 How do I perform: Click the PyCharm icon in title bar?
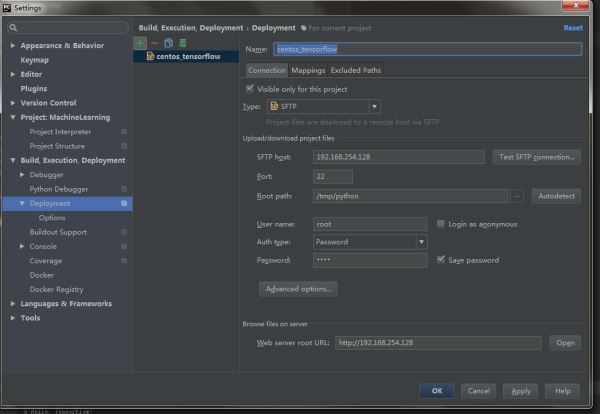pyautogui.click(x=7, y=8)
